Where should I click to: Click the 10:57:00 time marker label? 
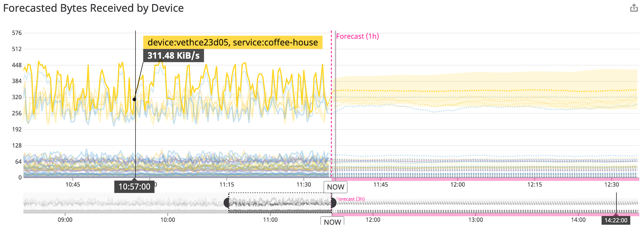134,187
